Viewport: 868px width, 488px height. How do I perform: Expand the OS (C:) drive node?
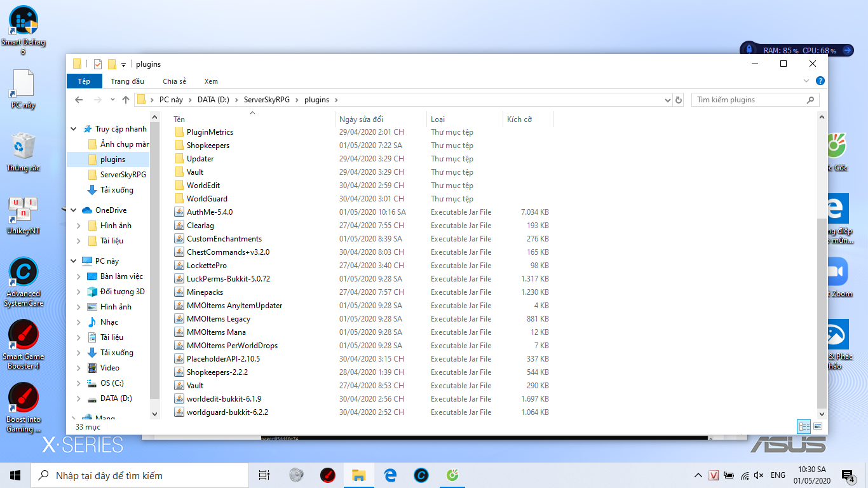coord(79,383)
